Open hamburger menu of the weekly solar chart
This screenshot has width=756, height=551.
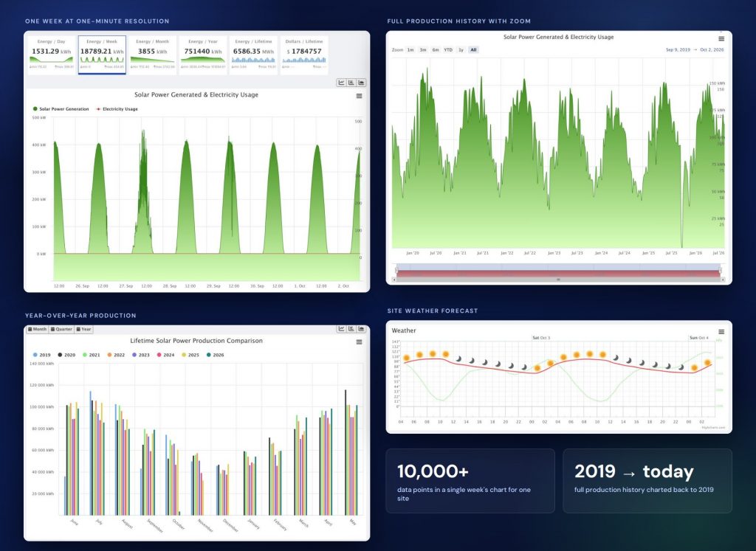click(360, 96)
